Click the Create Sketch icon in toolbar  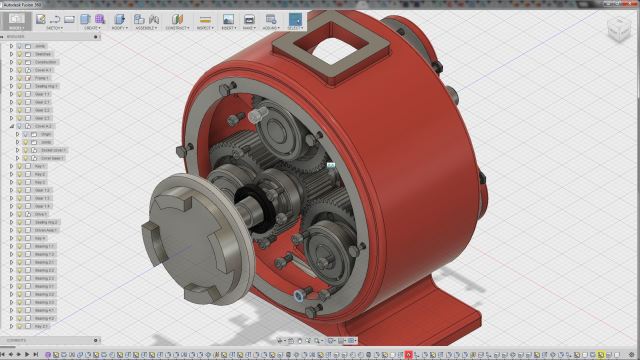click(x=41, y=19)
